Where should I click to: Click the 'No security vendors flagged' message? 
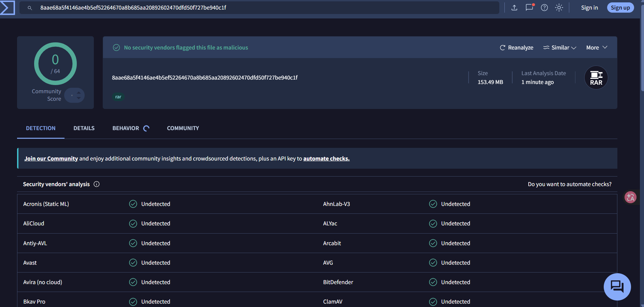pyautogui.click(x=186, y=47)
